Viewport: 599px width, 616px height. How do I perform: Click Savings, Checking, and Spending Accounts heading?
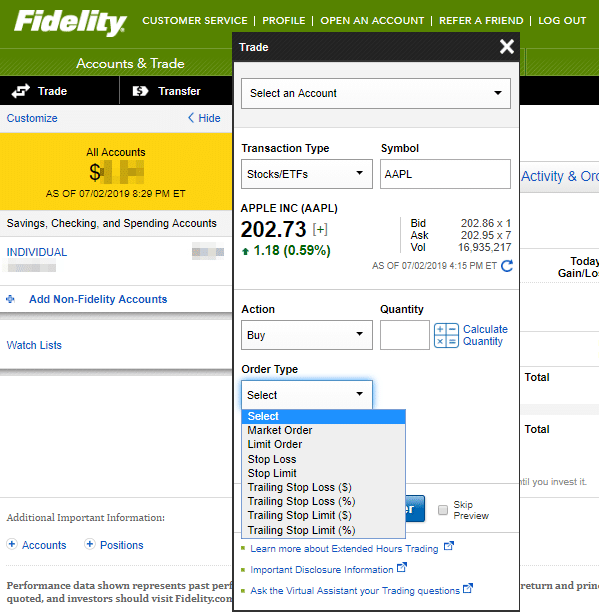coord(112,223)
